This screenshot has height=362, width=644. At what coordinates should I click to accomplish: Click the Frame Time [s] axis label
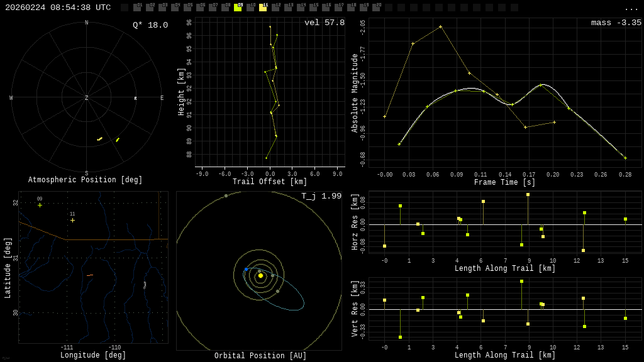504,182
